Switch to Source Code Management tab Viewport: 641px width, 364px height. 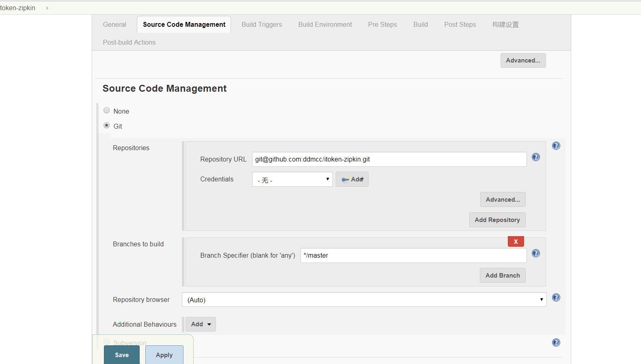184,24
